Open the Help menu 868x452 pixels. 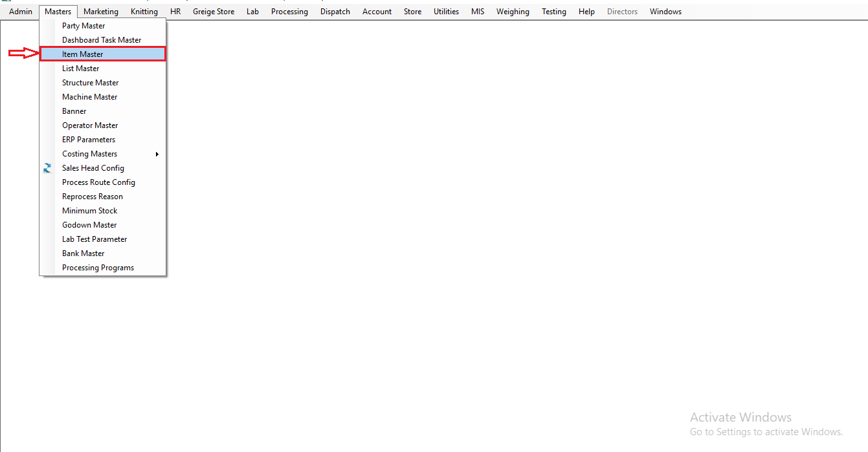click(587, 12)
